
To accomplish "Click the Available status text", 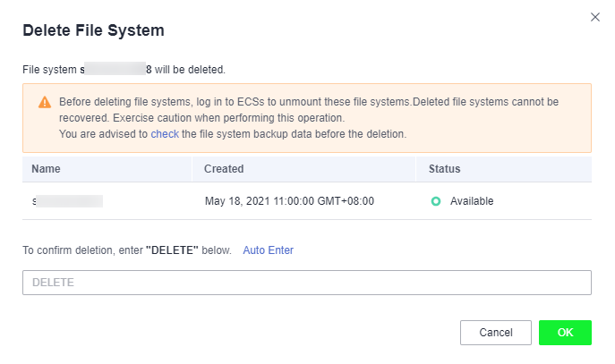I will pyautogui.click(x=472, y=201).
